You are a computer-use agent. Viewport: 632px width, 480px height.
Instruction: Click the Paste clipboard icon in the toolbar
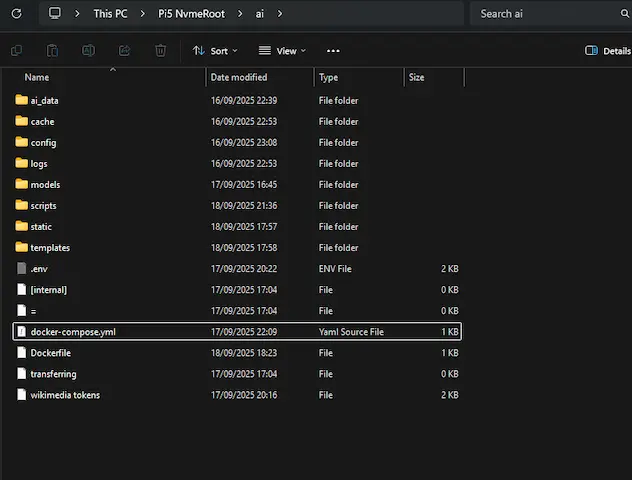pos(52,51)
